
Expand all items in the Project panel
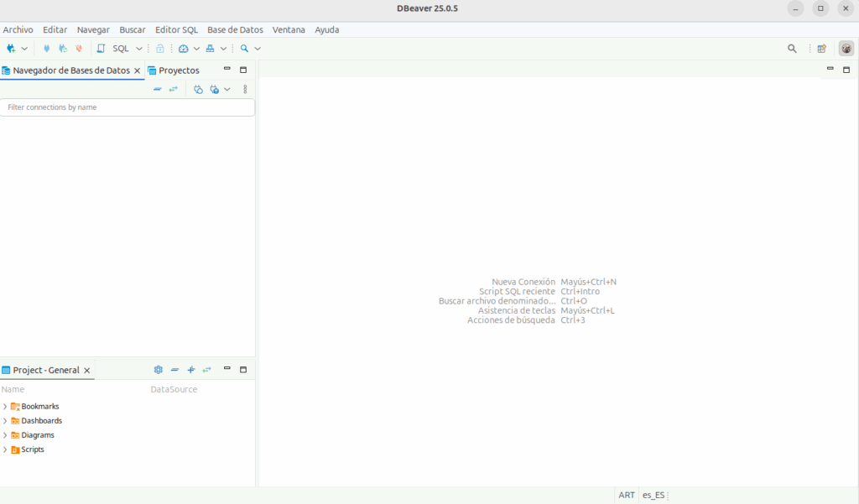point(190,370)
